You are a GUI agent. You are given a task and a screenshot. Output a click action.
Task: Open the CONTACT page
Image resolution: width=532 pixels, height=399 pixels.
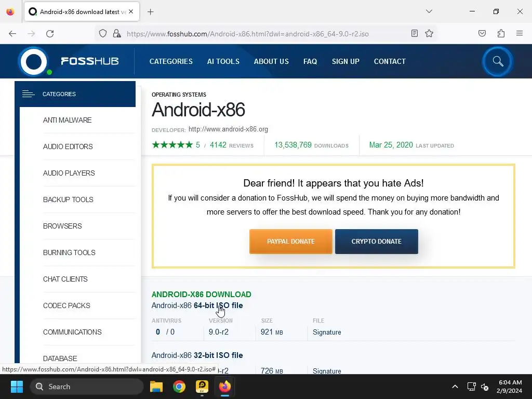[x=390, y=61]
